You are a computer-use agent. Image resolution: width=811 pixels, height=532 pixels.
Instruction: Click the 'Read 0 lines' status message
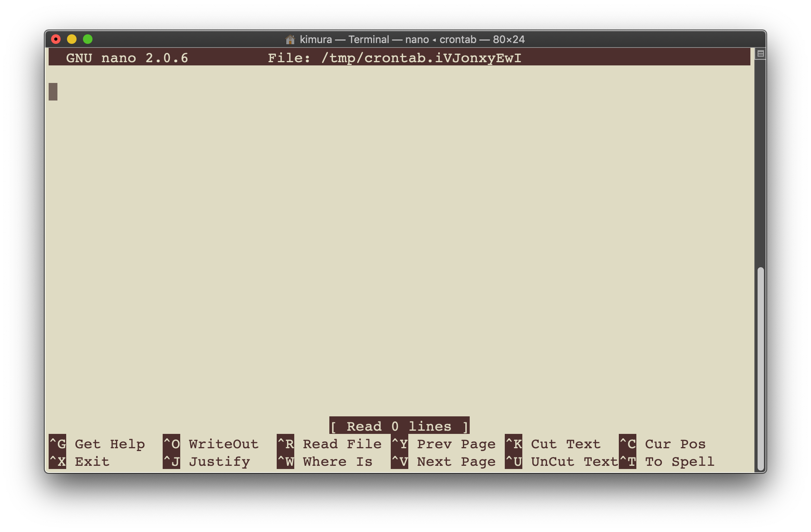click(x=400, y=426)
